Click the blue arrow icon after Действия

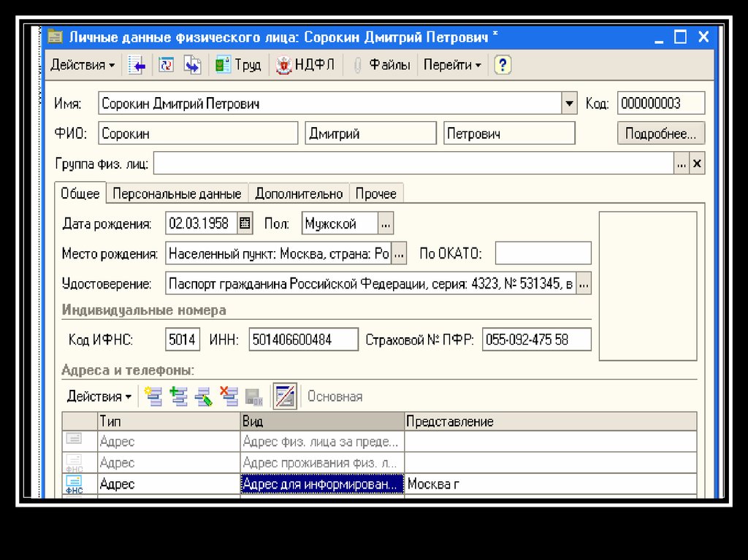pos(137,65)
